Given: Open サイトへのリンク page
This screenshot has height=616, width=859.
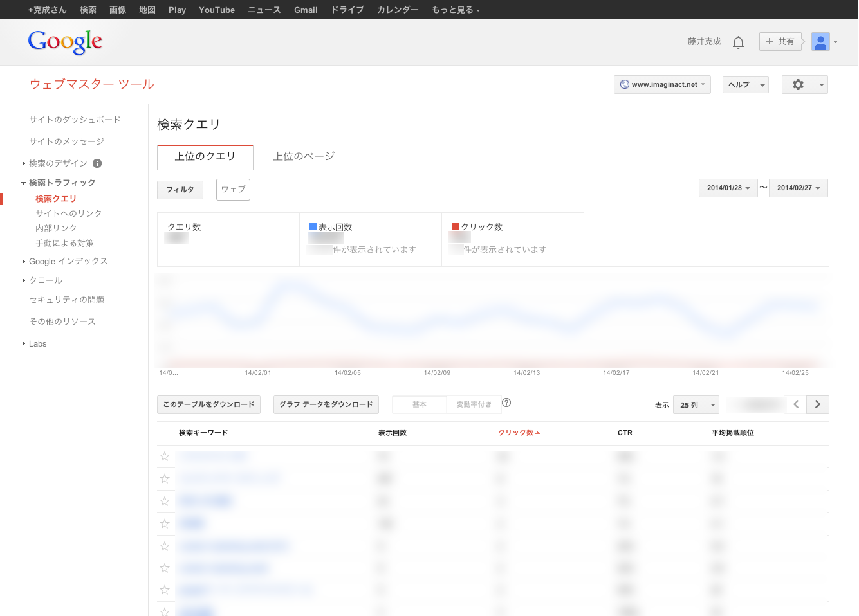Looking at the screenshot, I should coord(69,213).
